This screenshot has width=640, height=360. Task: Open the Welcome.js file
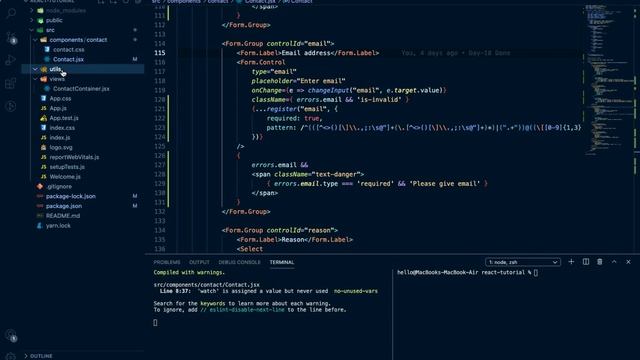coord(65,177)
